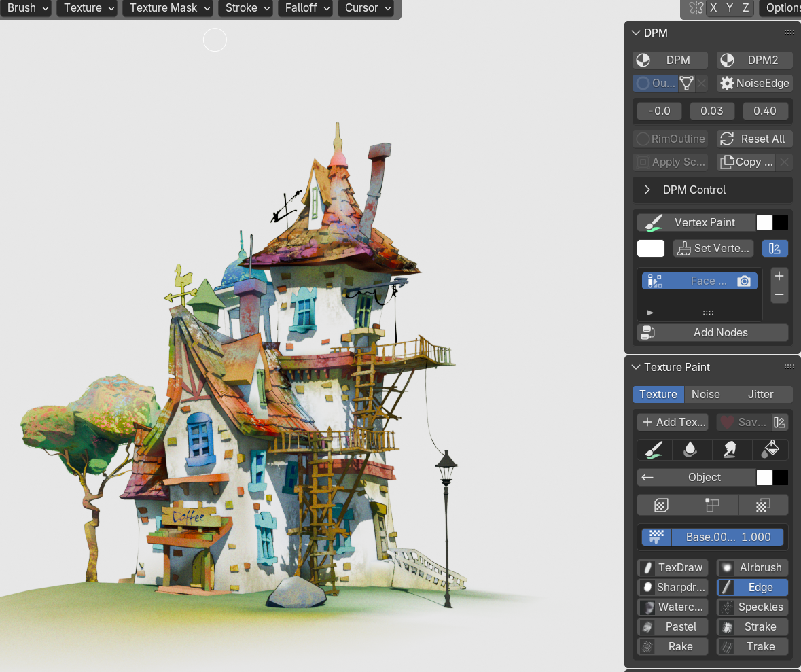This screenshot has width=801, height=672.
Task: Switch to the Noise tab
Action: click(705, 395)
